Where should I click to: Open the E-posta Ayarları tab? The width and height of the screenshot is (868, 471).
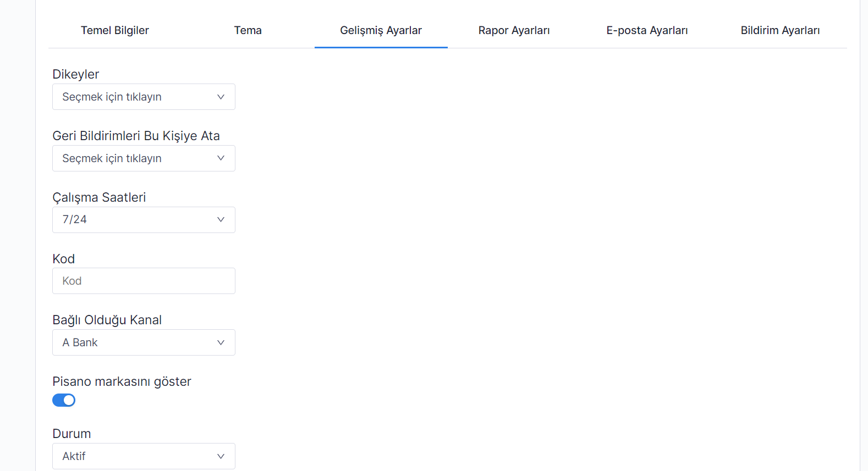[647, 30]
